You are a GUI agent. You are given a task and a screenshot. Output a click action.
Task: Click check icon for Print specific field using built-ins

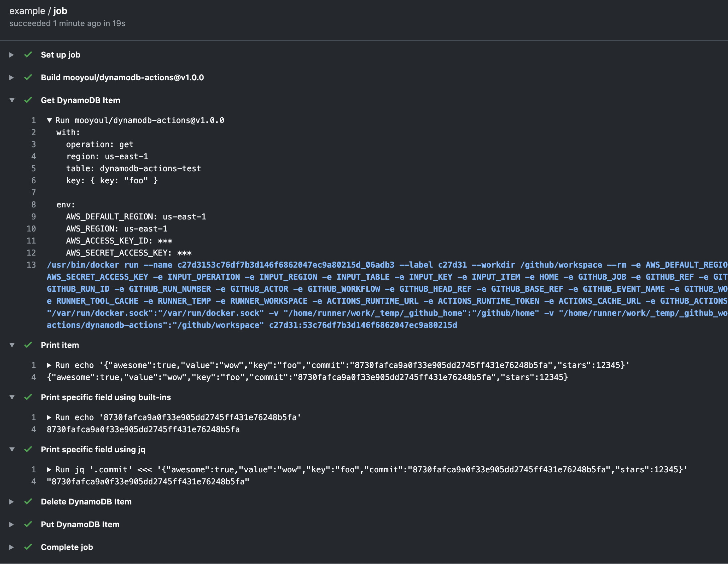[x=28, y=397]
